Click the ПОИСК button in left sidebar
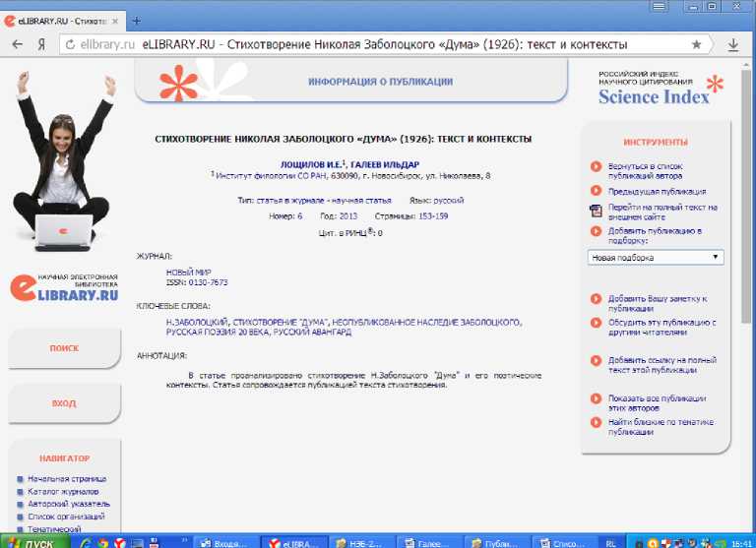 (64, 348)
